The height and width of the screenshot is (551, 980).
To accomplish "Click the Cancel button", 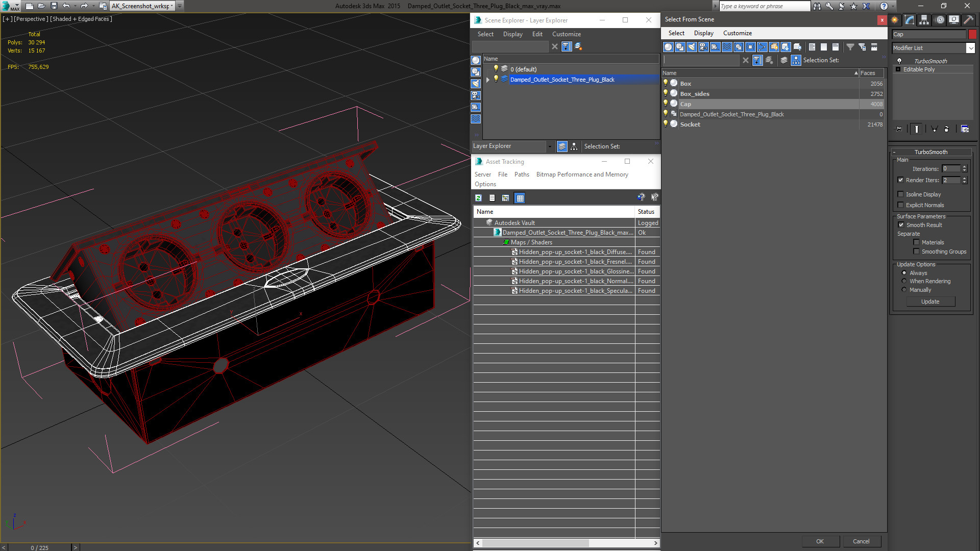I will pos(861,541).
